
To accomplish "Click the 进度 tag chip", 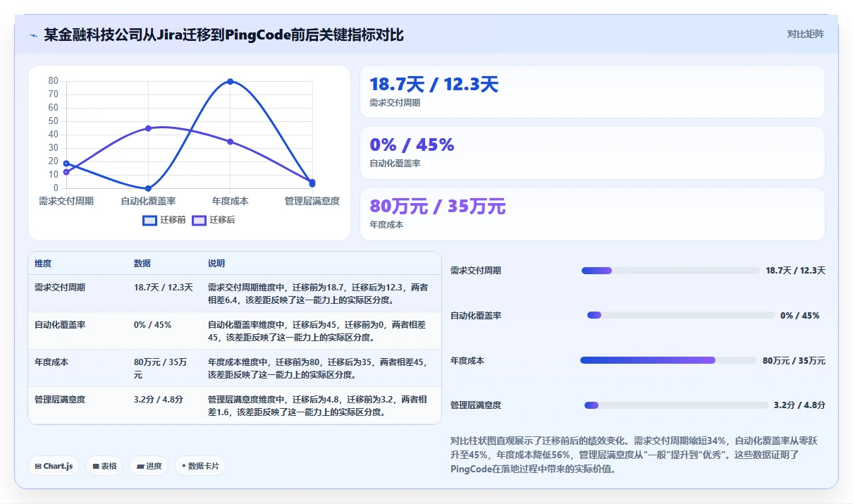I will pos(149,466).
